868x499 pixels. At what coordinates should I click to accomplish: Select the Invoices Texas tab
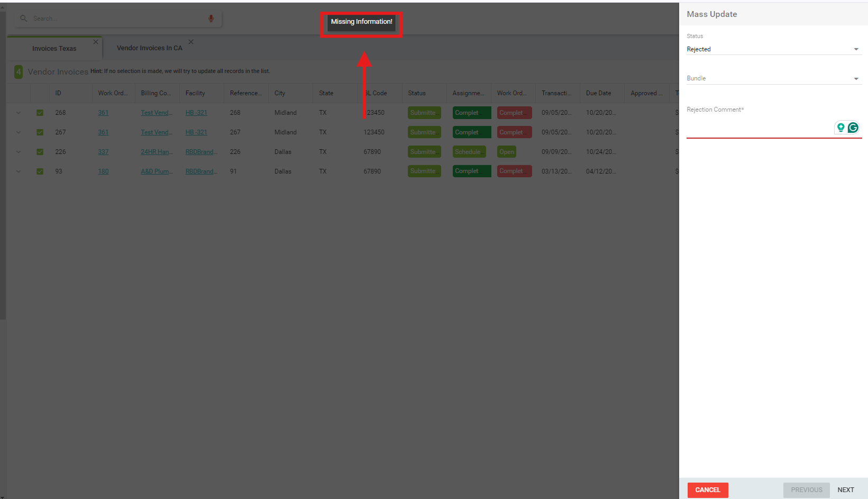54,49
